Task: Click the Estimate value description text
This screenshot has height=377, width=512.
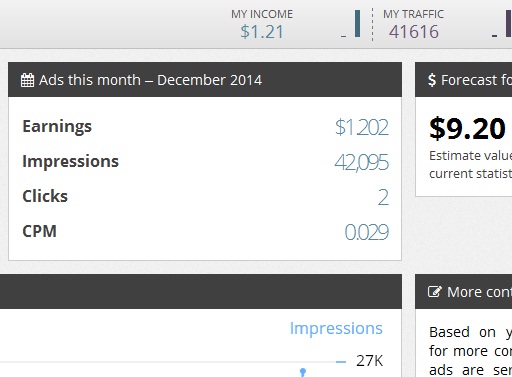Action: (470, 165)
